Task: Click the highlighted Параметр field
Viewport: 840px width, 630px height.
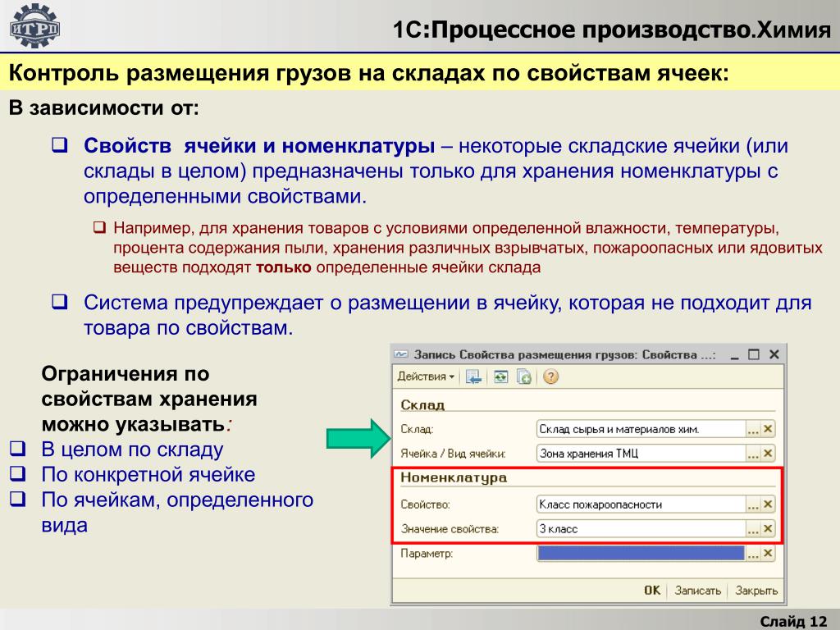Action: [x=641, y=554]
